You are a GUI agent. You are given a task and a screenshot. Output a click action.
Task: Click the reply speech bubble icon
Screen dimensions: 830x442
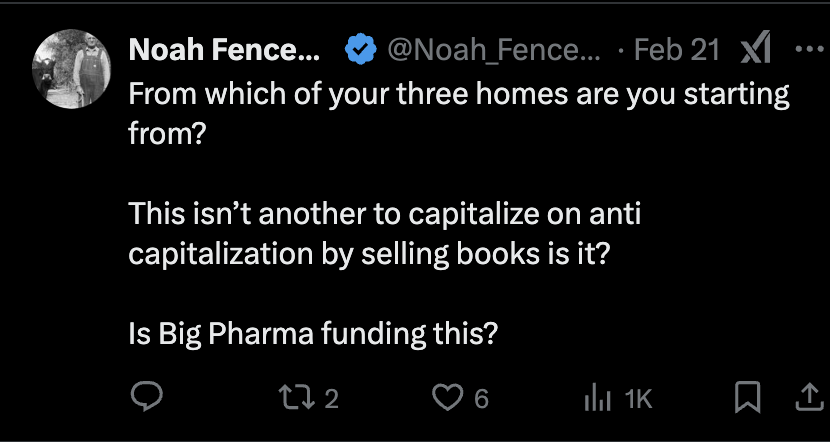coord(147,398)
